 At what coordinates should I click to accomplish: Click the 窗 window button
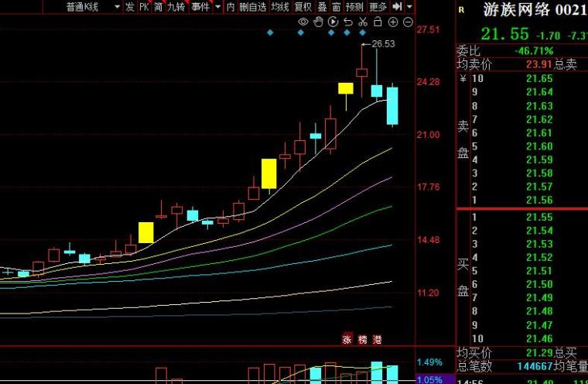337,7
